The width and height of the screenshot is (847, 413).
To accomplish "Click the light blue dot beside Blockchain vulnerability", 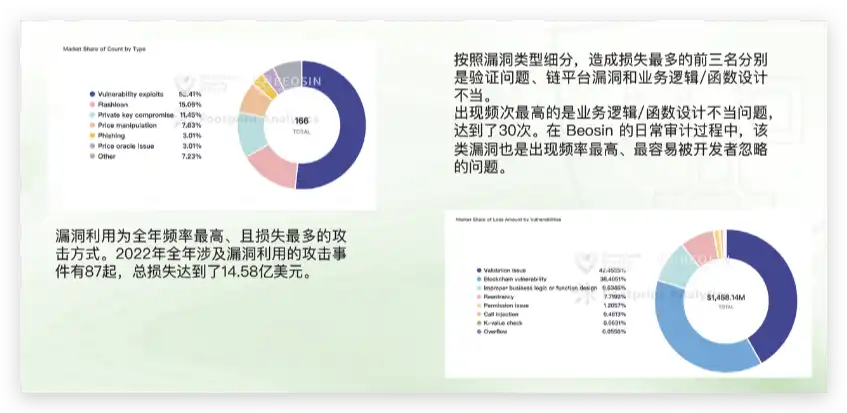I will coord(479,279).
